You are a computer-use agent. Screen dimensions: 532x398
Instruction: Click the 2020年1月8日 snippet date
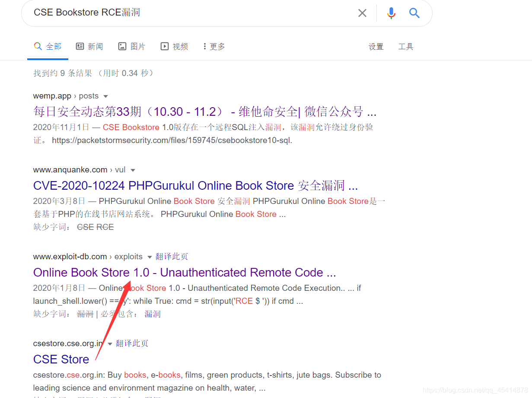click(x=59, y=288)
